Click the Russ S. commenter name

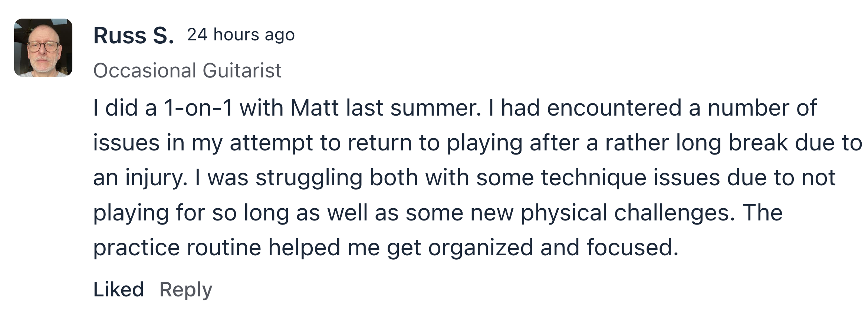(134, 36)
